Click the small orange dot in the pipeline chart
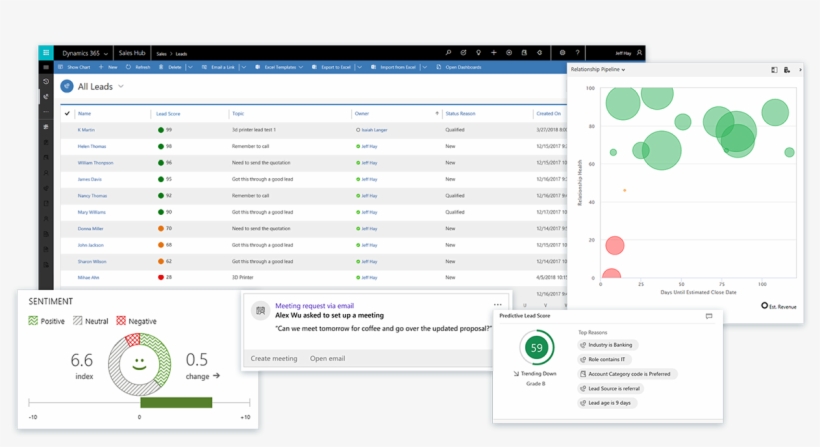The image size is (820, 447). (x=624, y=190)
